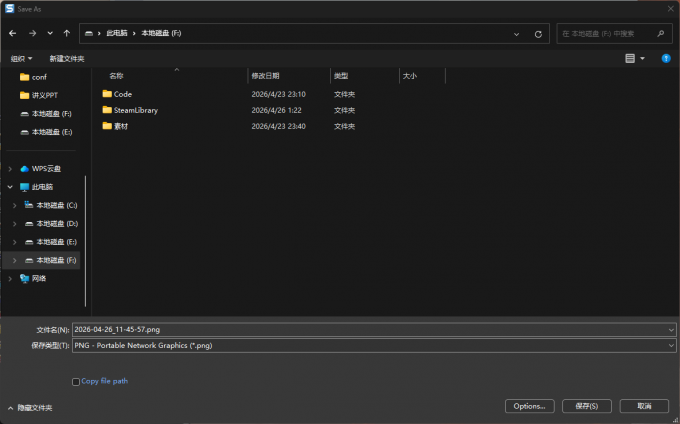Select the SteamLibrary folder
Viewport: 680px width, 424px height.
coord(130,110)
